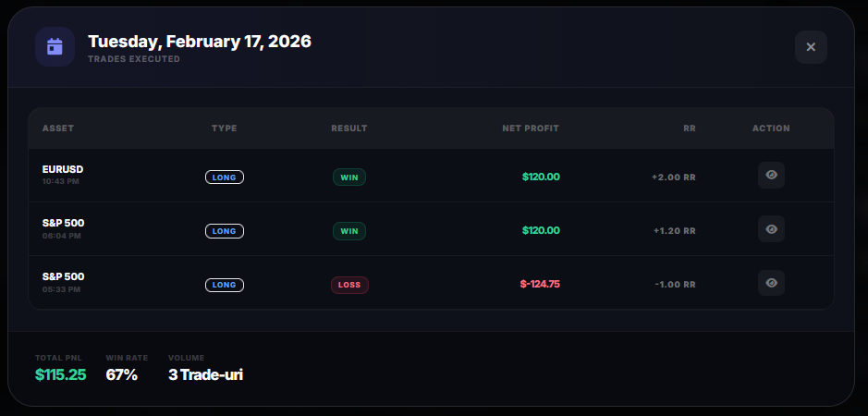View the 06:04 PM S&P 500 trade

(x=771, y=229)
